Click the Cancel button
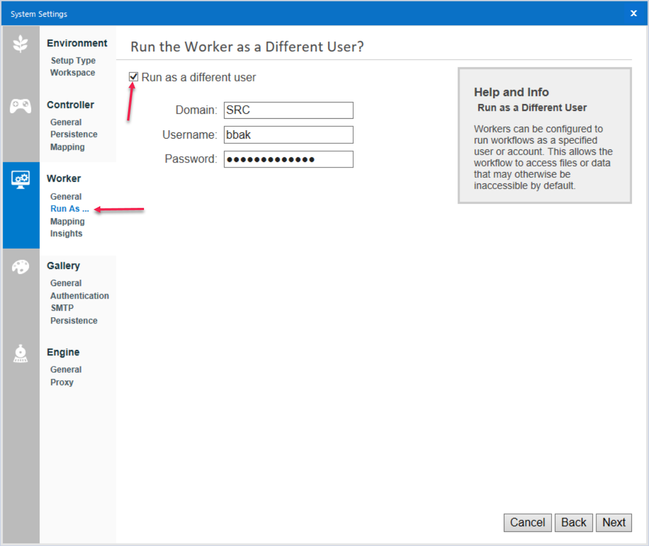The height and width of the screenshot is (546, 649). pyautogui.click(x=527, y=522)
